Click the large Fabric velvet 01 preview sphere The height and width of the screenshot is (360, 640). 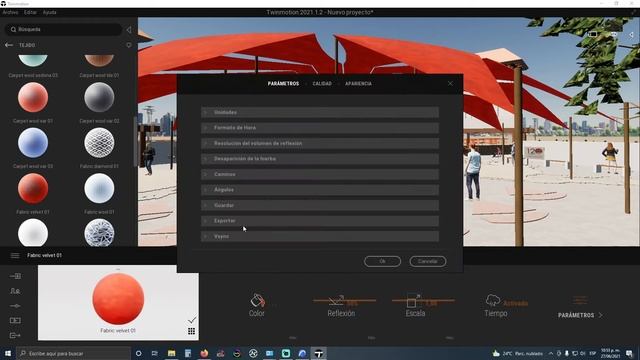coord(118,299)
